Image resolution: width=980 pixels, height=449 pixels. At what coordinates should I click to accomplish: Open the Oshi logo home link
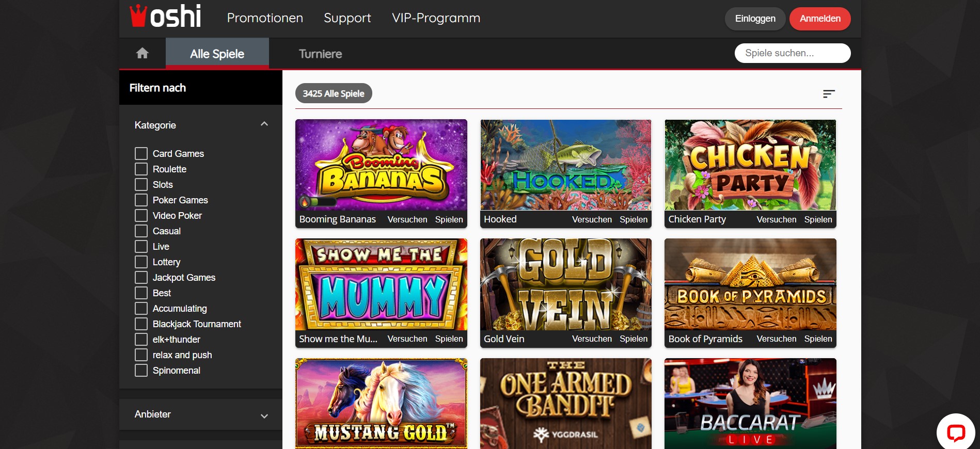pos(165,16)
